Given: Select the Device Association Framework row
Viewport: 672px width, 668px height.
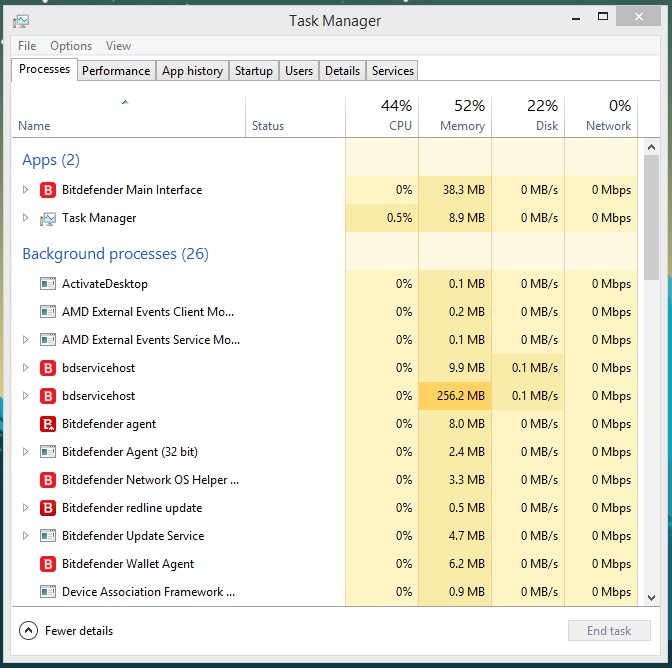Looking at the screenshot, I should coord(325,592).
